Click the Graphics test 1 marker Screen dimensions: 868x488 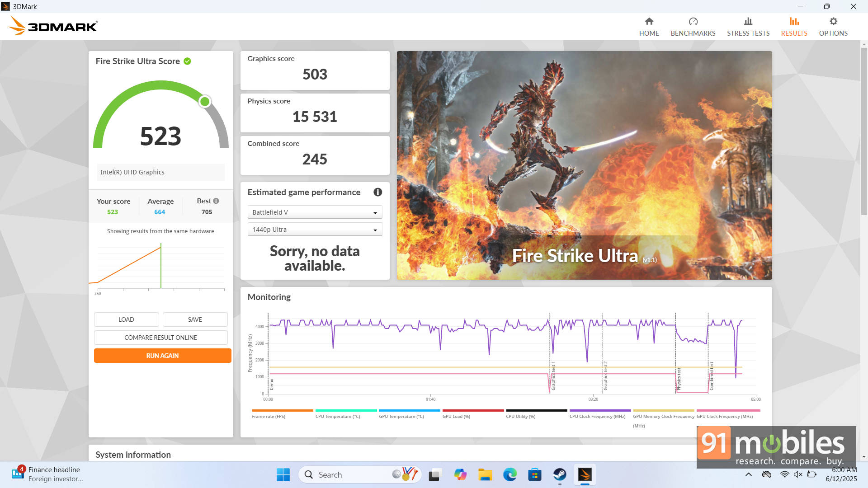[x=553, y=376]
